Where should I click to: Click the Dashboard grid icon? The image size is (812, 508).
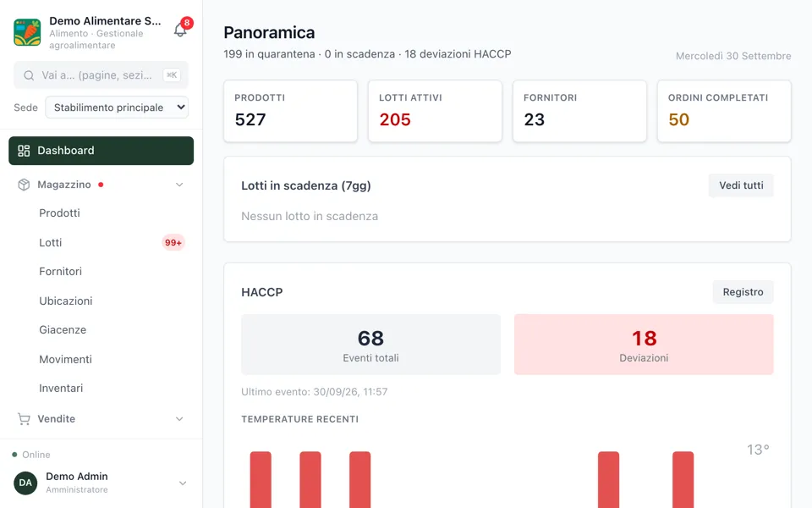point(24,151)
